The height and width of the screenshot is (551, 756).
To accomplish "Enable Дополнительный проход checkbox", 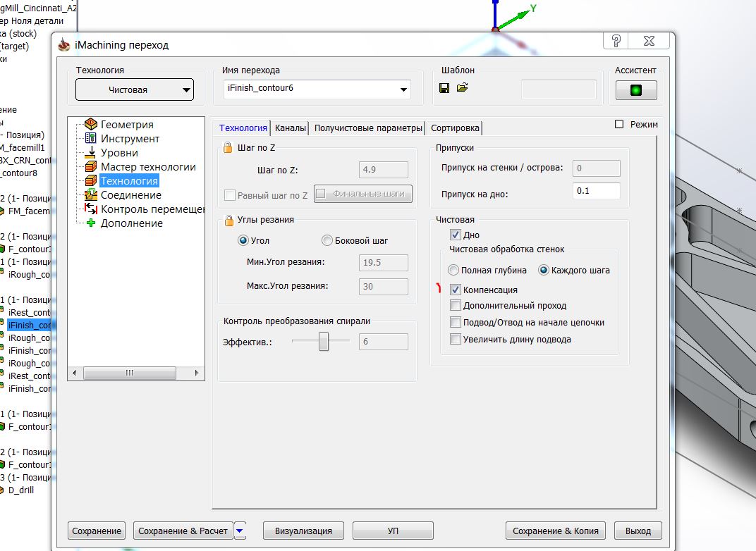I will coord(455,305).
